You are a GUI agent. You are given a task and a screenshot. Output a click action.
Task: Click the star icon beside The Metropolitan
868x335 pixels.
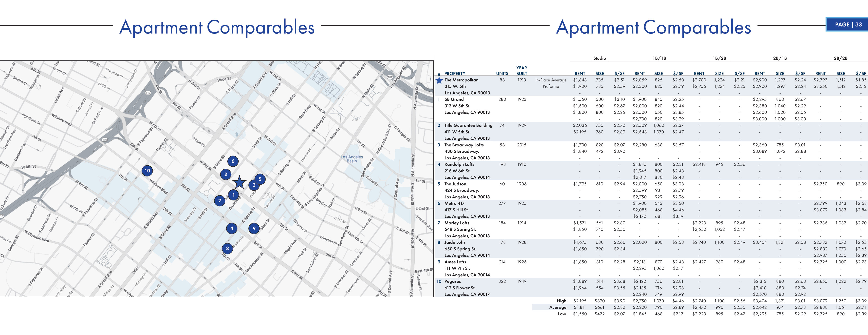pos(439,81)
